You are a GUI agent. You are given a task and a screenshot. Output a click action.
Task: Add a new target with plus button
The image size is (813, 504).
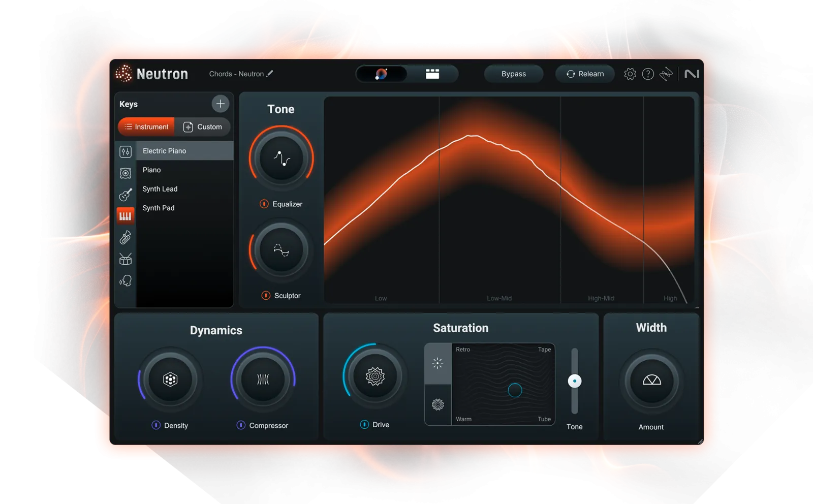pos(220,104)
